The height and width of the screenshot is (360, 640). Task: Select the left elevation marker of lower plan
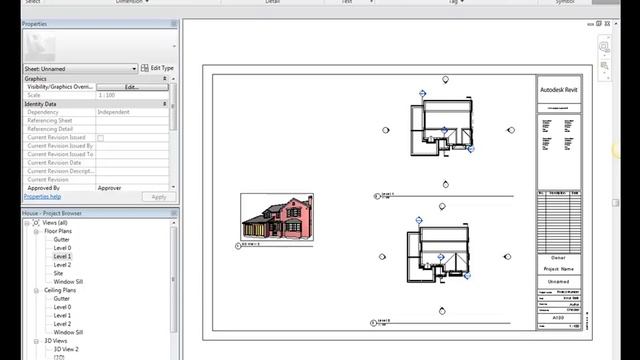[x=382, y=257]
